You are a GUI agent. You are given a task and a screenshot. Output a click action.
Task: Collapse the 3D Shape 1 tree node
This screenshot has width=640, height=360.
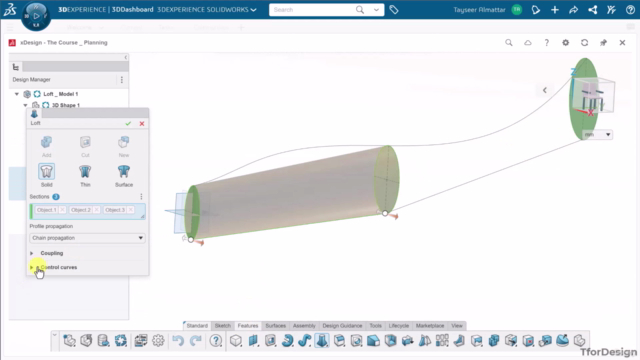[x=25, y=105]
